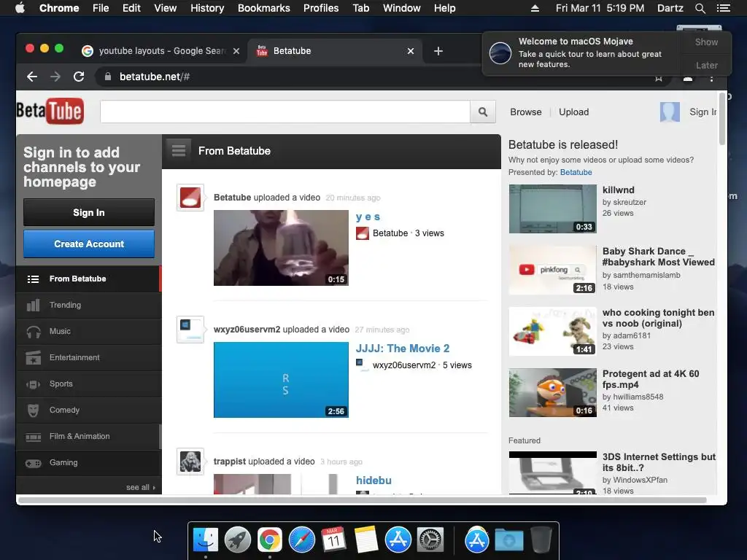Open the JJJJ: The Movie 2 thumbnail
This screenshot has width=747, height=560.
[281, 380]
